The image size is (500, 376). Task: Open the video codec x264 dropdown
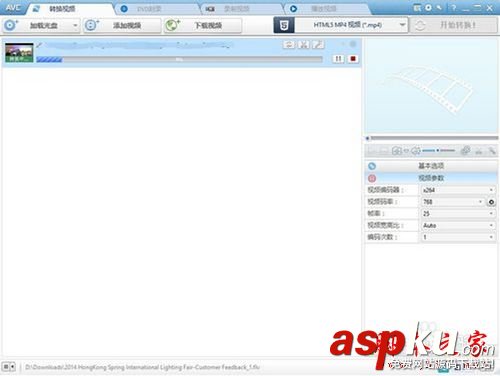pos(458,190)
